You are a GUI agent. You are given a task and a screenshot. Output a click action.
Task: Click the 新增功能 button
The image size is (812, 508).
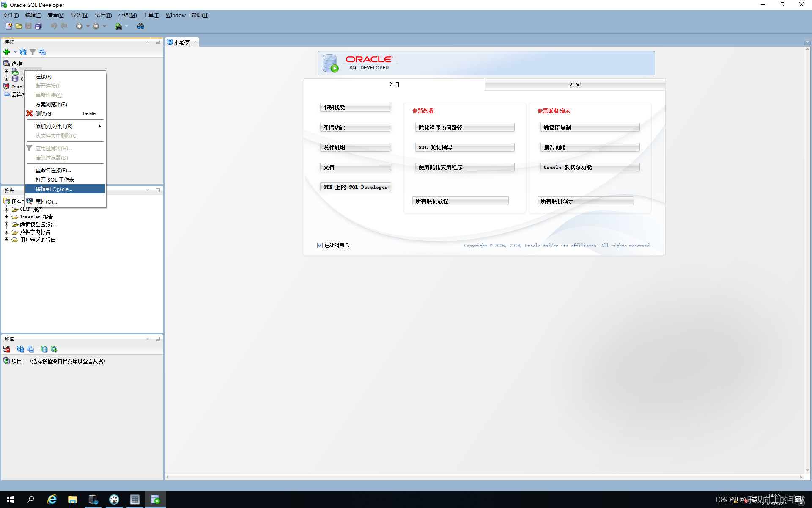[x=355, y=127]
